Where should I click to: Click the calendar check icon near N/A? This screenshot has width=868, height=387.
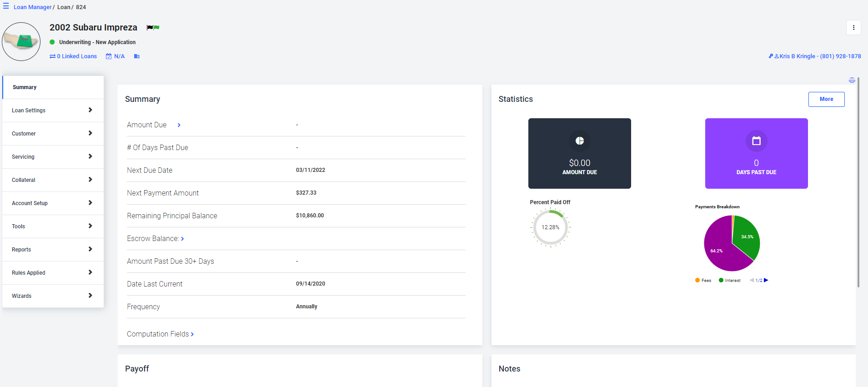click(x=109, y=56)
